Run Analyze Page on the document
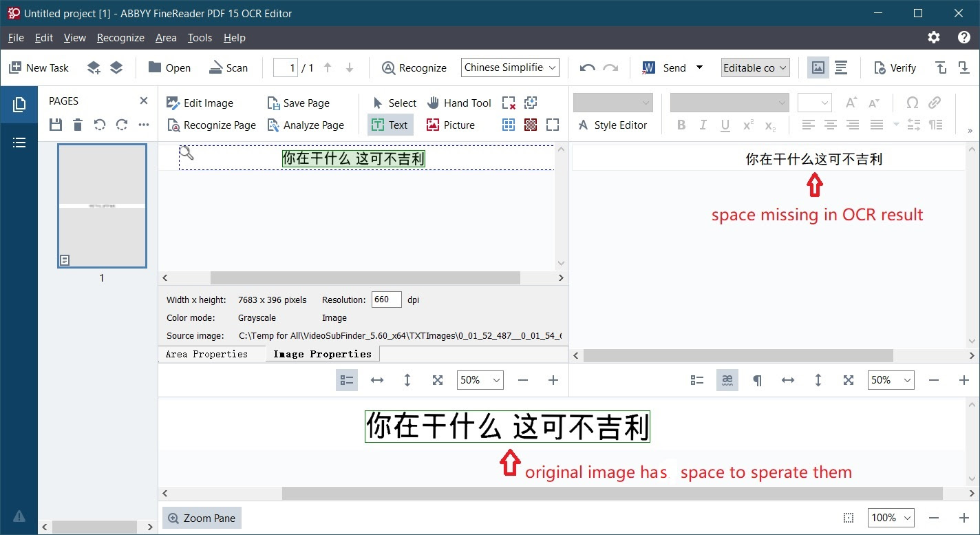This screenshot has width=980, height=535. coord(307,125)
